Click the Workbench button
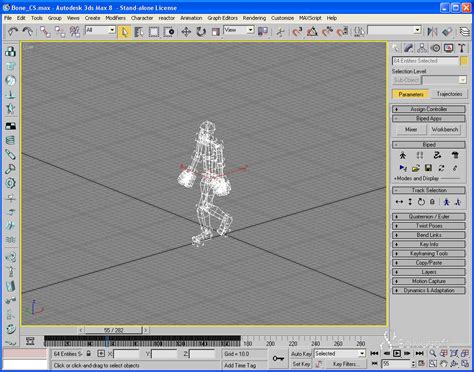 [x=445, y=130]
